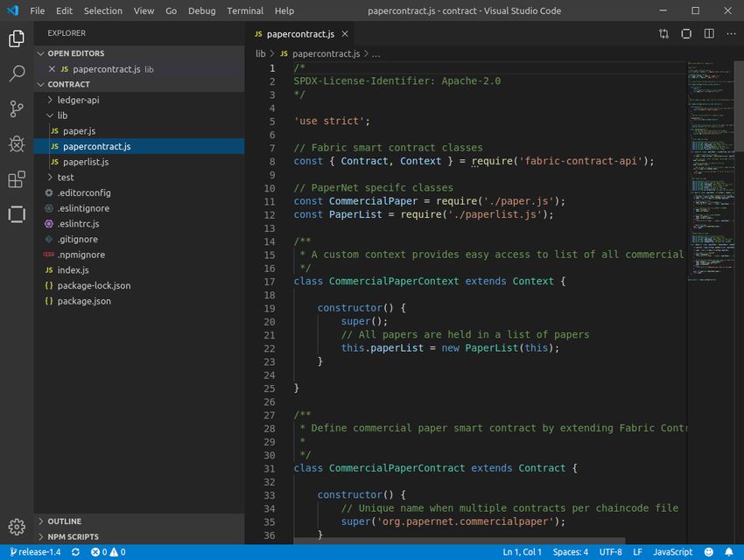
Task: Click the square icon below Extensions
Action: [17, 214]
